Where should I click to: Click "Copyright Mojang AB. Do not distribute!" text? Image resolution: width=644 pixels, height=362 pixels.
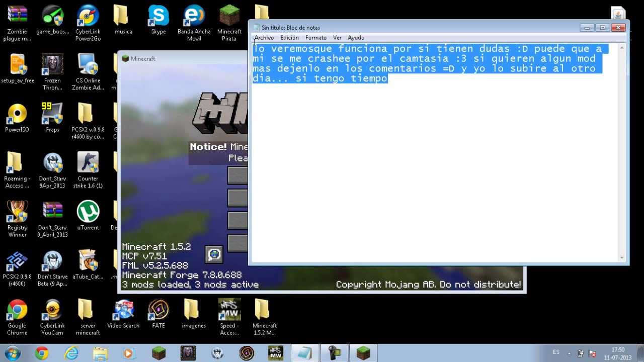pyautogui.click(x=429, y=285)
